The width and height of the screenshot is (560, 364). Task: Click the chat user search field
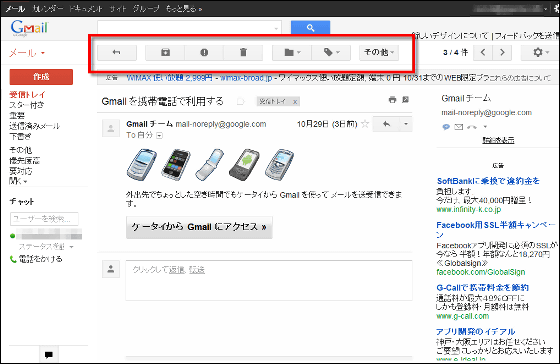click(44, 219)
